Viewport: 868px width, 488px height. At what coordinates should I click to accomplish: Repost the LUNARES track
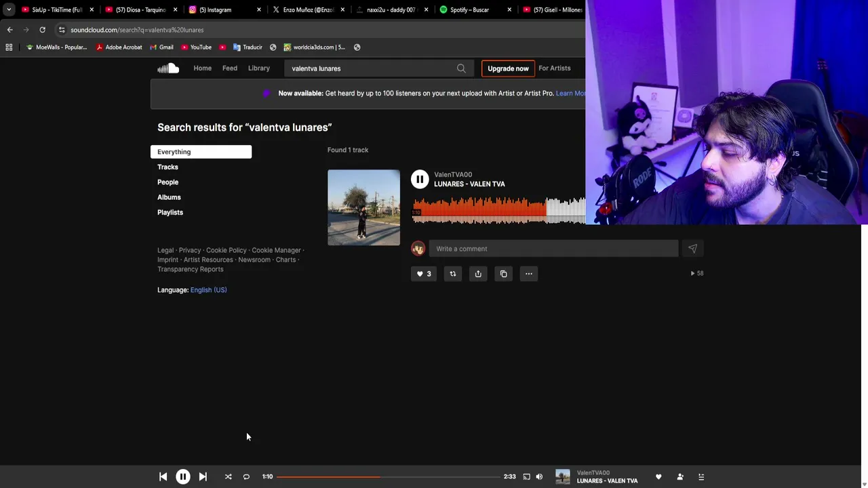pyautogui.click(x=453, y=274)
